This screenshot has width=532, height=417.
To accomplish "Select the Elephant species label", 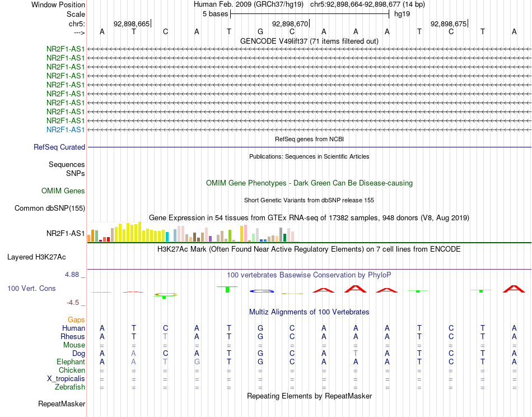I will point(71,362).
